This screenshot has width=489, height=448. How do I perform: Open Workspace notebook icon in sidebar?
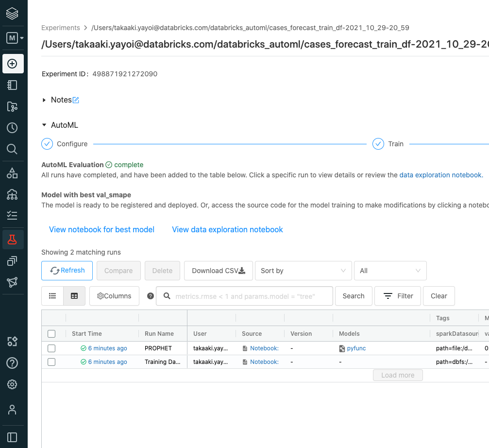pyautogui.click(x=12, y=85)
